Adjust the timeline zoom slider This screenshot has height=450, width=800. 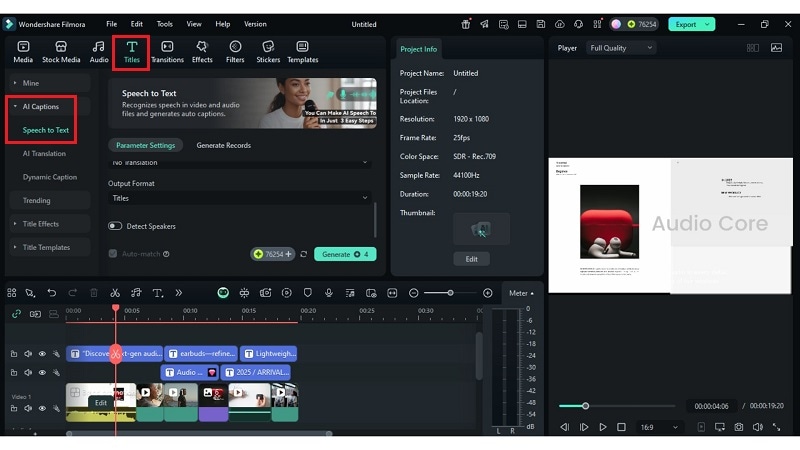450,293
